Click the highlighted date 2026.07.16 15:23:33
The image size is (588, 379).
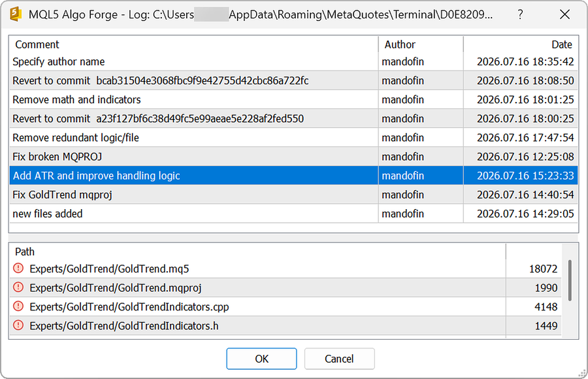525,176
